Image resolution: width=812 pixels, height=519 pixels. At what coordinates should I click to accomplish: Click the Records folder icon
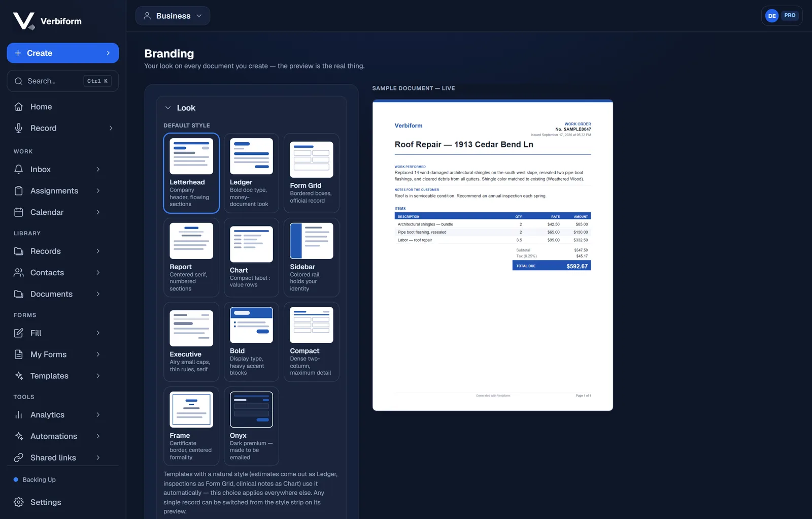point(19,251)
